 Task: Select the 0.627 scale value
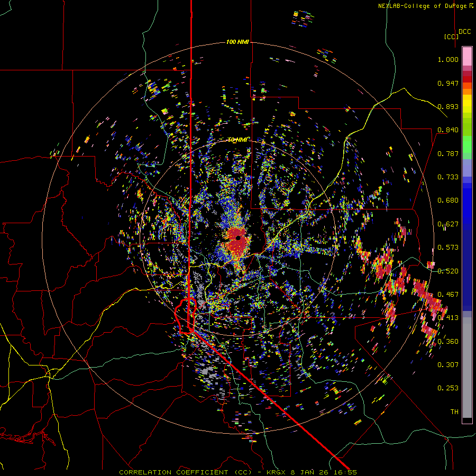(448, 224)
